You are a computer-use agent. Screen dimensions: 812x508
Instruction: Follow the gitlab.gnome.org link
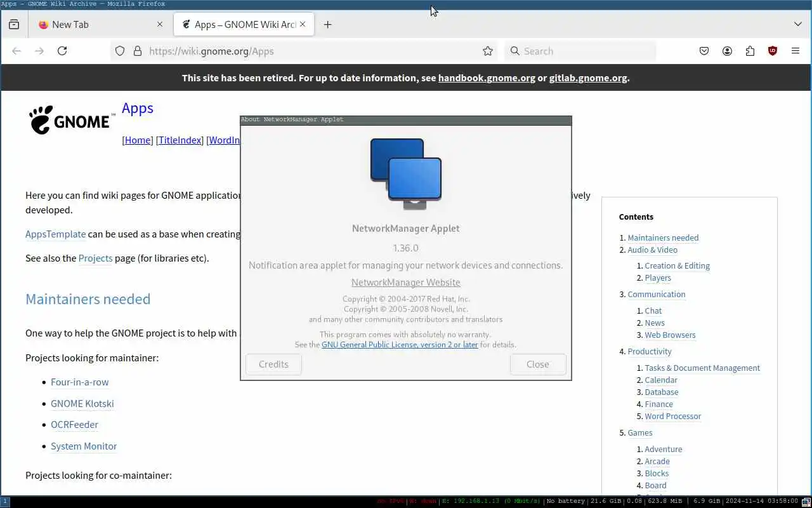pos(588,78)
